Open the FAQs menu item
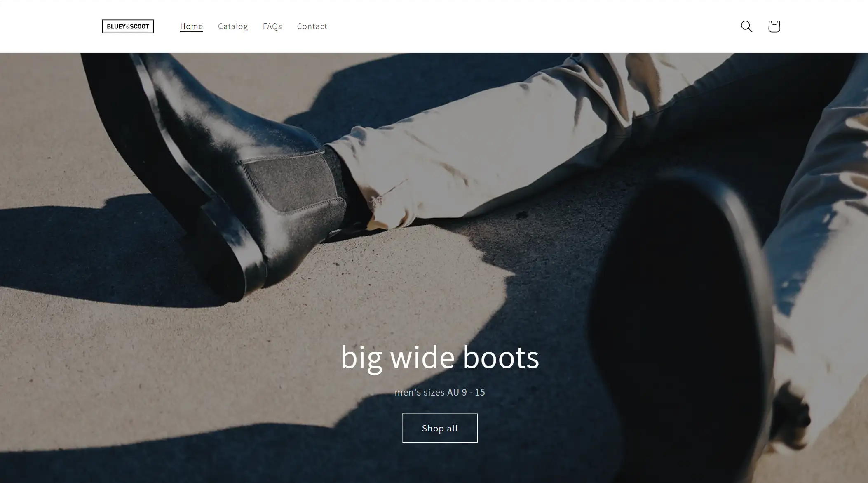Viewport: 868px width, 483px height. [272, 26]
